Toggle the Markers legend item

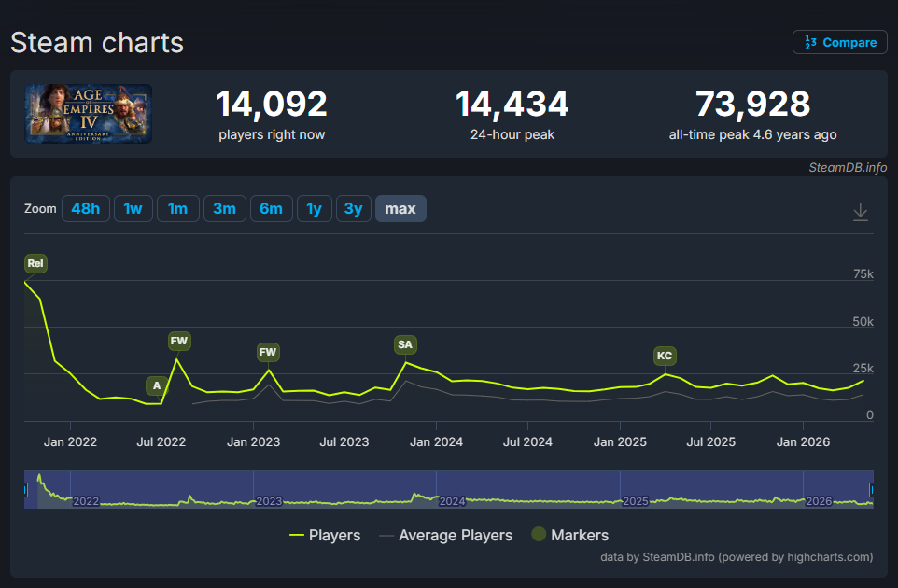click(569, 536)
